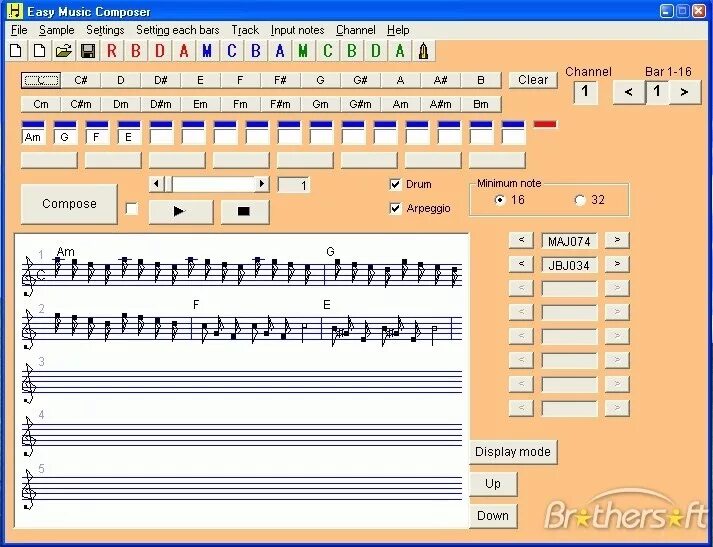Click the blue bar above Am slot
The width and height of the screenshot is (713, 547).
[x=33, y=124]
